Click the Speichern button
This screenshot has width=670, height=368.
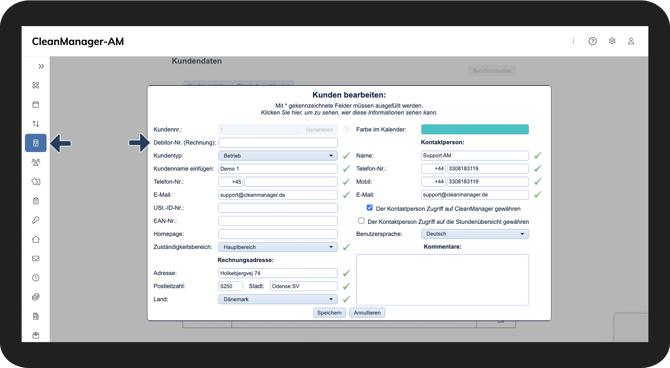[329, 313]
